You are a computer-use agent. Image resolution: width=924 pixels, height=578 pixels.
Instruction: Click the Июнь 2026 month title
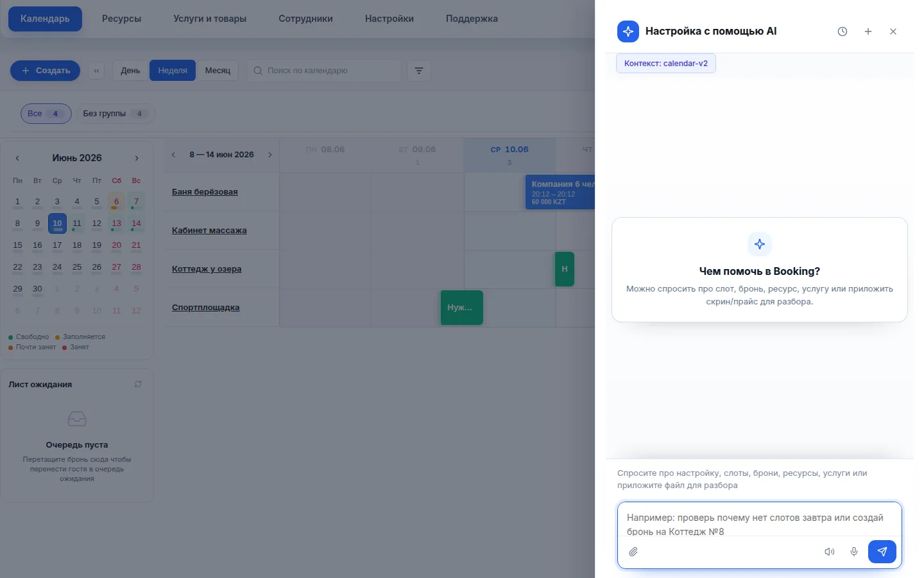[x=77, y=158]
